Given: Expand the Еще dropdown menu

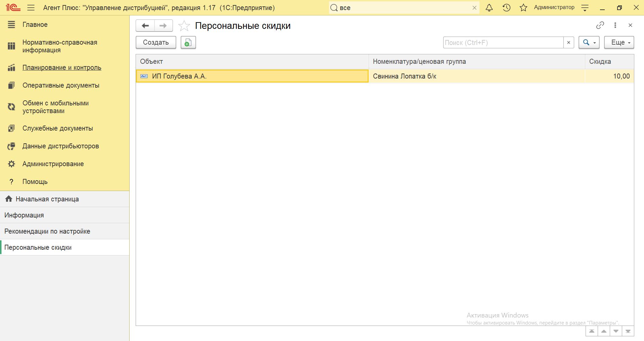Looking at the screenshot, I should coord(619,43).
